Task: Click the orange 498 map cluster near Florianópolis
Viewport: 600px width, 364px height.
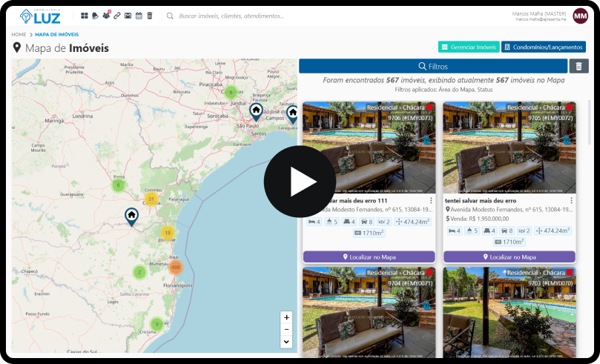Action: [176, 267]
